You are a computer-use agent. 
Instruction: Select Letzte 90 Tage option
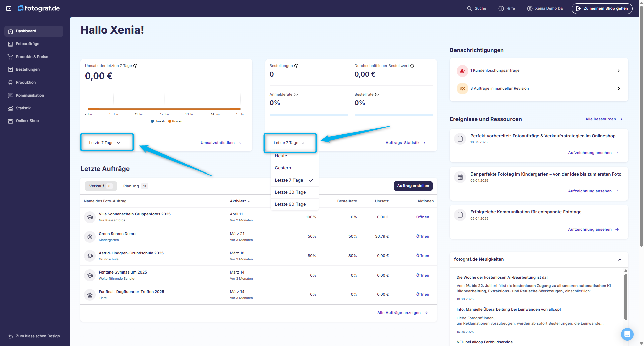pos(294,204)
